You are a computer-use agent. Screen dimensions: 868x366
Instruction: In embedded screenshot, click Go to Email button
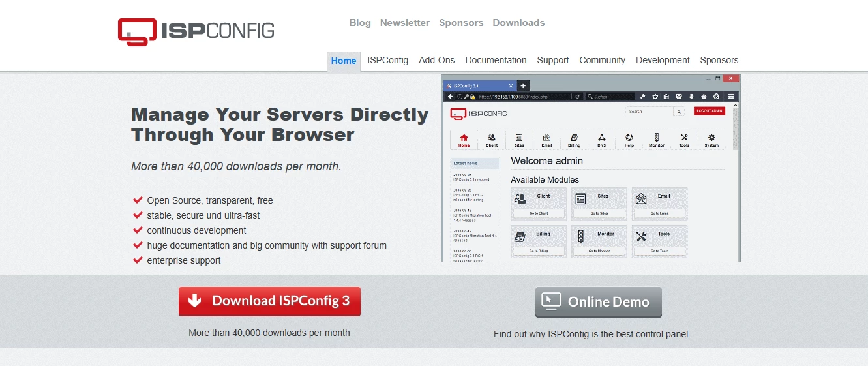click(659, 213)
